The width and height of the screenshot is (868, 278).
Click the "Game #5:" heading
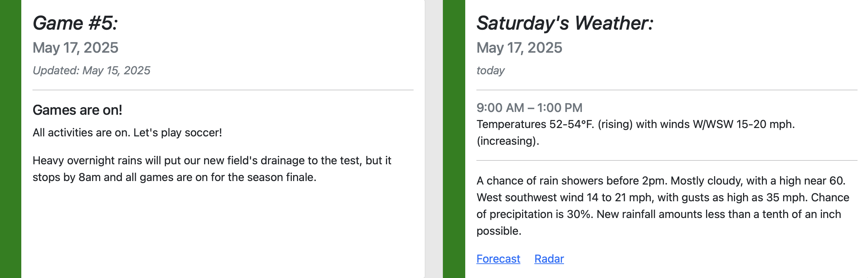pyautogui.click(x=75, y=23)
